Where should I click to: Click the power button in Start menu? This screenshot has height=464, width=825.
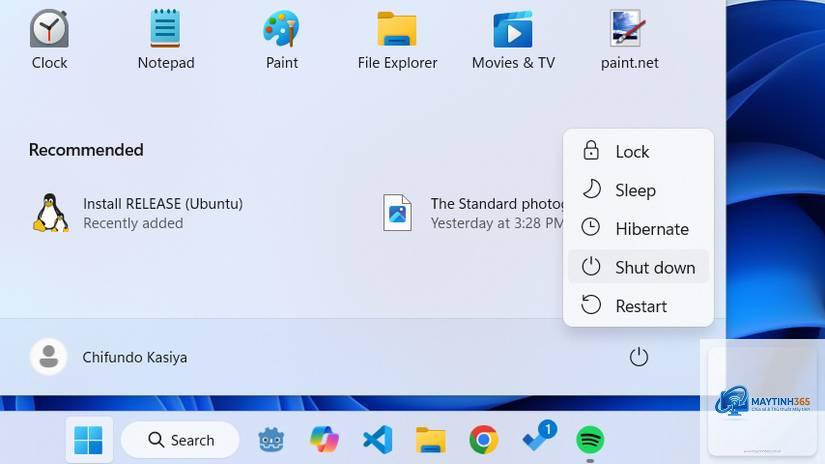(x=638, y=357)
